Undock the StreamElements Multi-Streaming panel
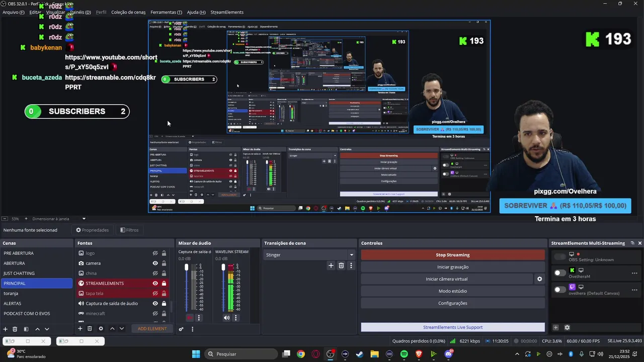The width and height of the screenshot is (644, 362). (x=632, y=243)
